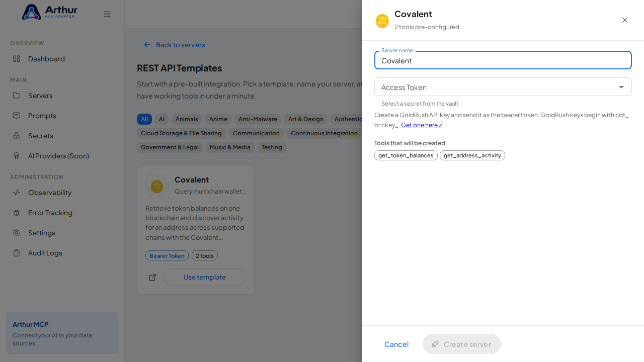Viewport: 644px width, 362px height.
Task: Open Prompts in the sidebar
Action: click(62, 116)
